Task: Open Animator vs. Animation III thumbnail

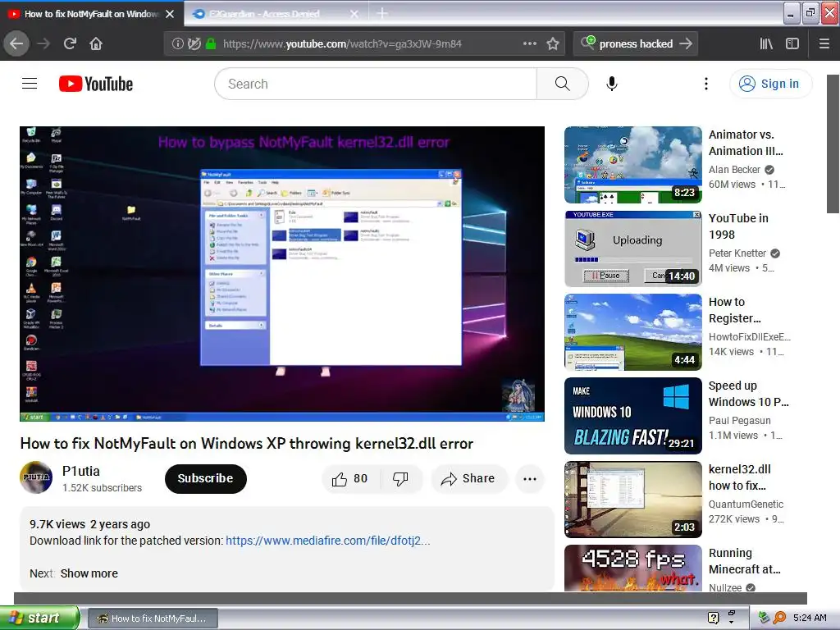Action: click(x=633, y=165)
